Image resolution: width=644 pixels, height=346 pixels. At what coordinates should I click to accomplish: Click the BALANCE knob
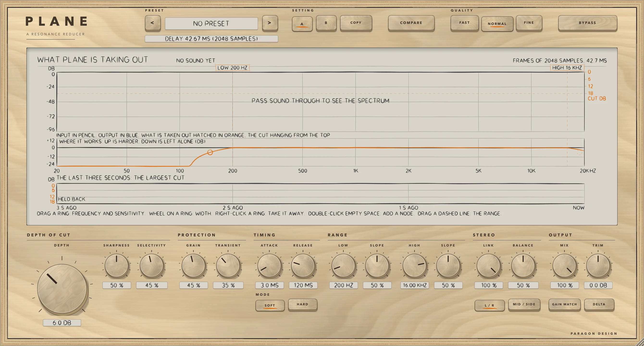click(523, 266)
